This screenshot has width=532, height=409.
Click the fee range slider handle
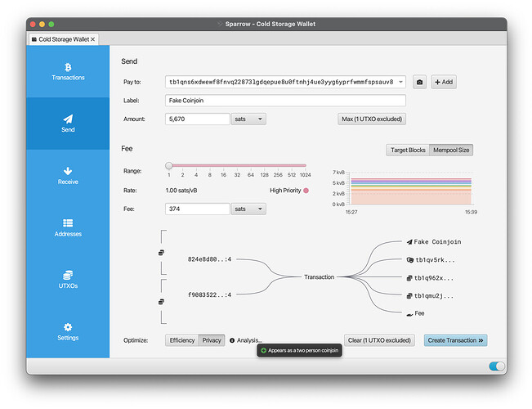(x=168, y=165)
